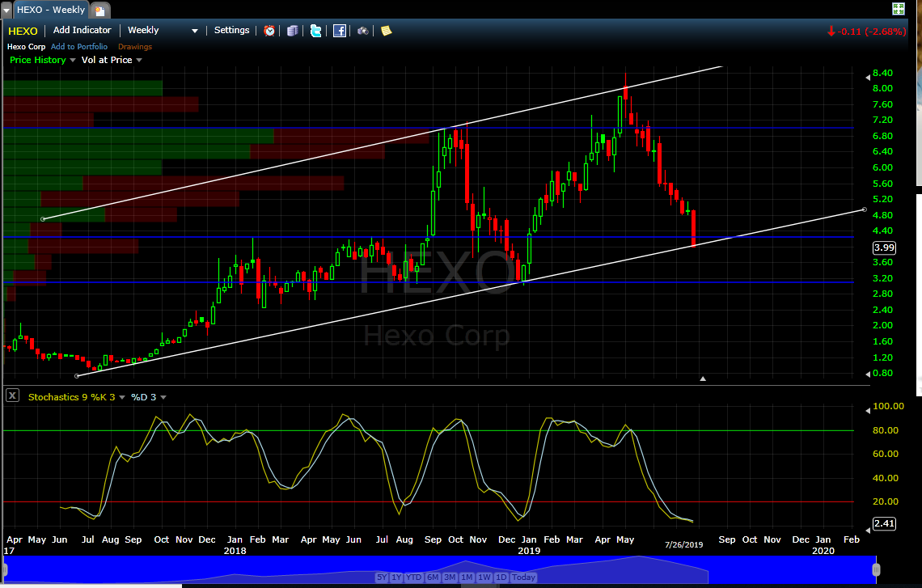Click the Drawings link
The width and height of the screenshot is (922, 588).
[x=135, y=46]
